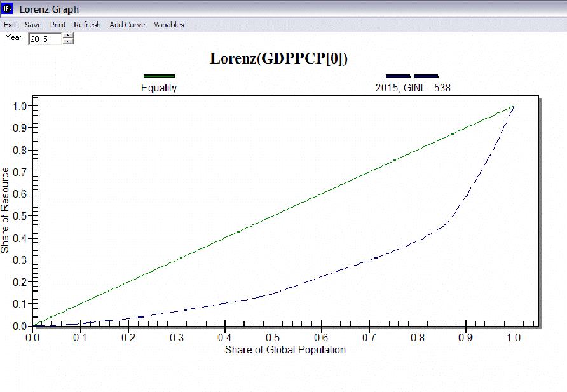Screen dimensions: 567x392
Task: Open the Add Curve menu
Action: tap(127, 25)
